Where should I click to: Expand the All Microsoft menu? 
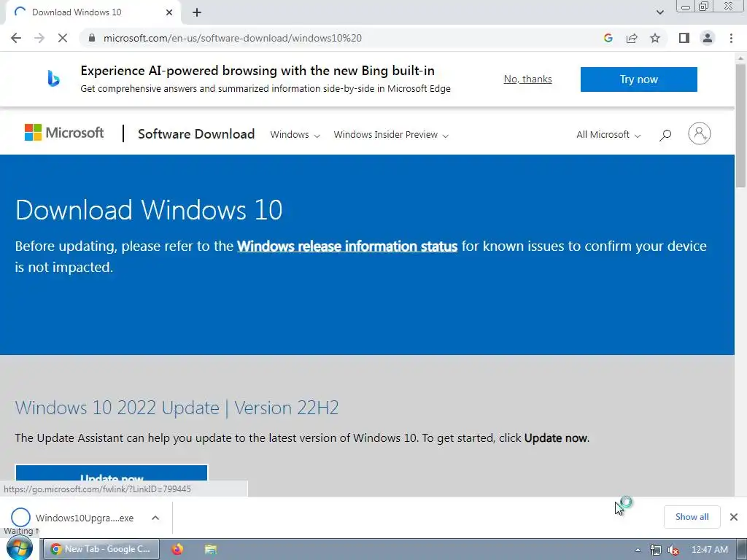(608, 135)
